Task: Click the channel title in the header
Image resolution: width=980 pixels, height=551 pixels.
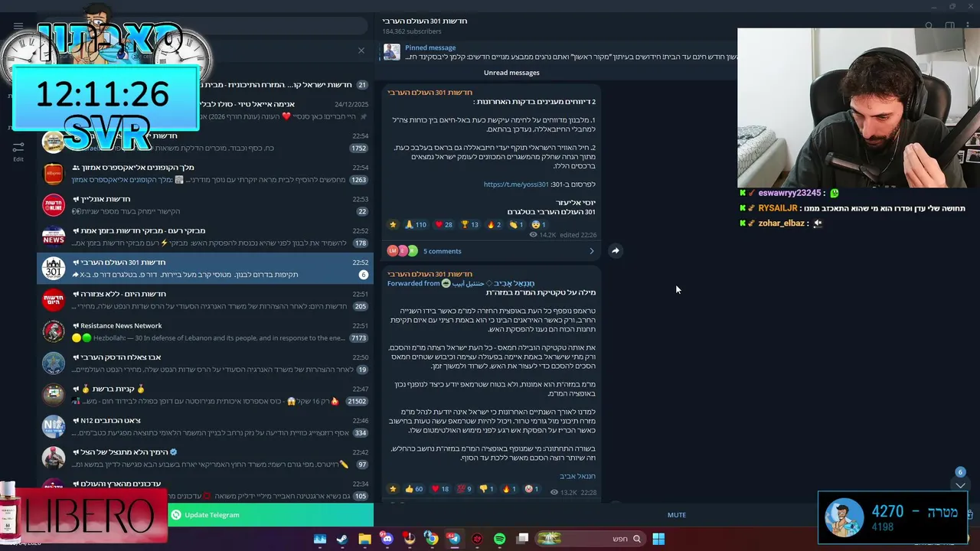Action: (x=425, y=21)
